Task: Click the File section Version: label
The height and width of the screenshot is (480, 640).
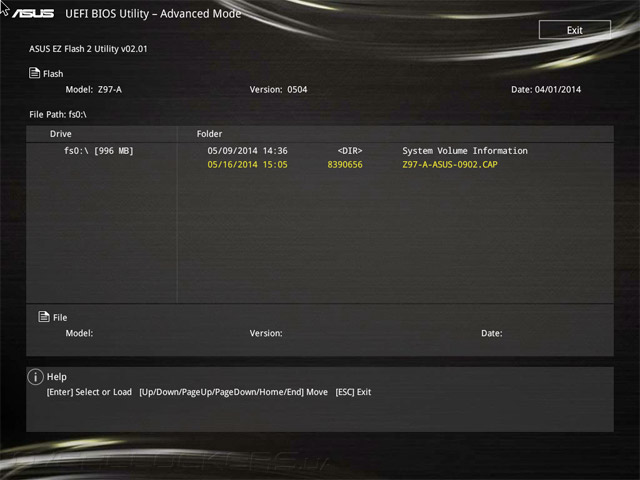Action: click(x=266, y=333)
